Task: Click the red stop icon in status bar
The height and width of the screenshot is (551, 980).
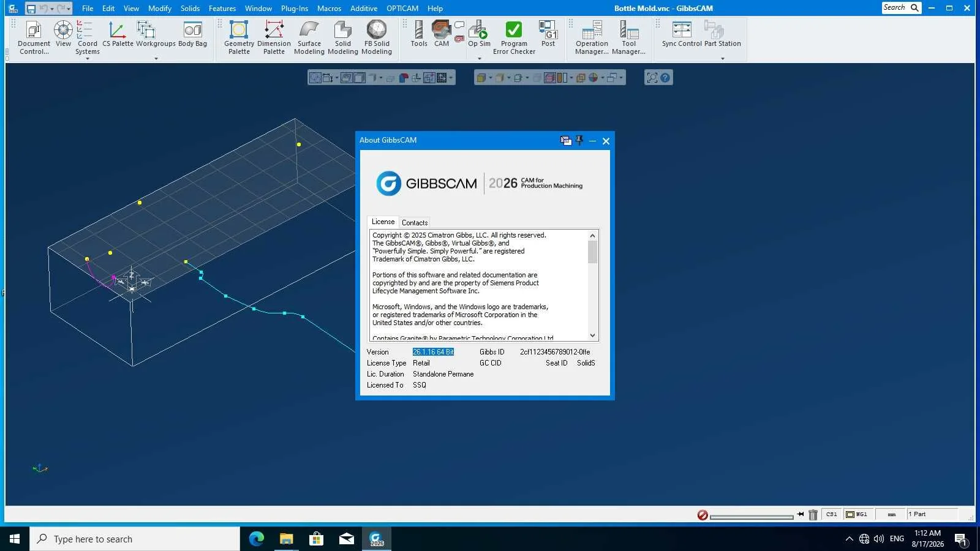Action: (703, 515)
